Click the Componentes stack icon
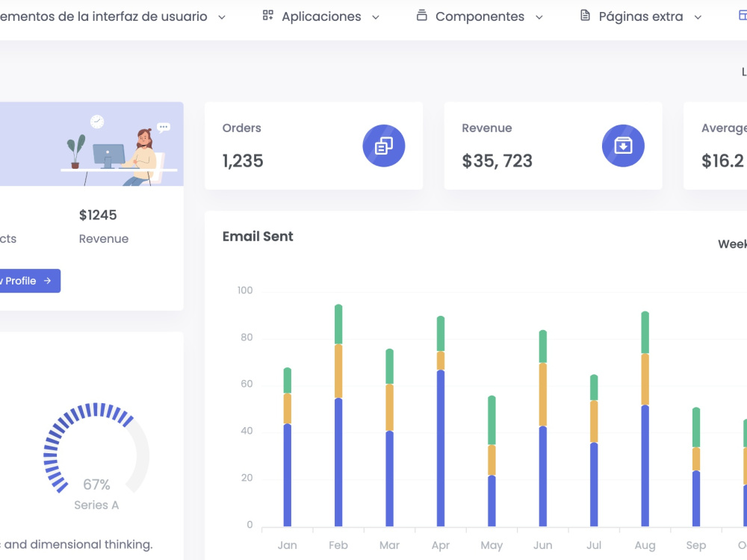 click(421, 15)
